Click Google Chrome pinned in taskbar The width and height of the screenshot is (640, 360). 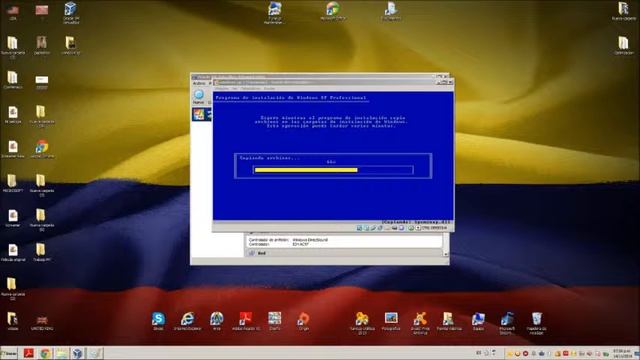click(x=45, y=353)
